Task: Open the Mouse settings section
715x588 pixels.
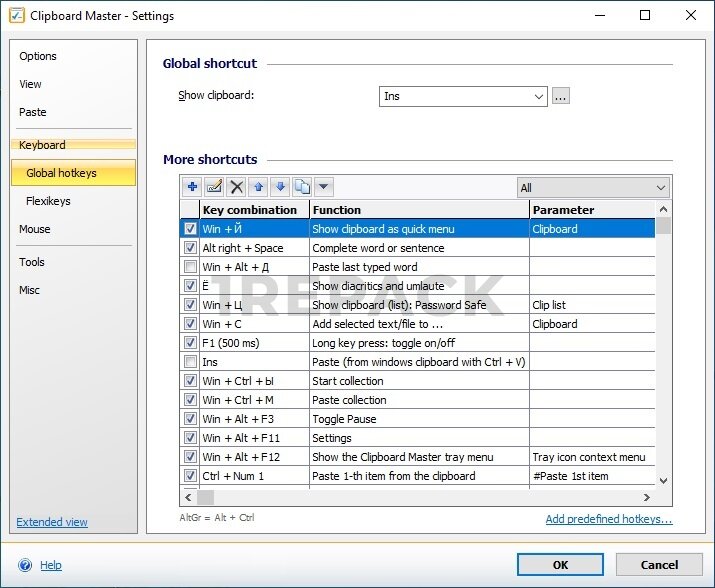Action: coord(35,229)
